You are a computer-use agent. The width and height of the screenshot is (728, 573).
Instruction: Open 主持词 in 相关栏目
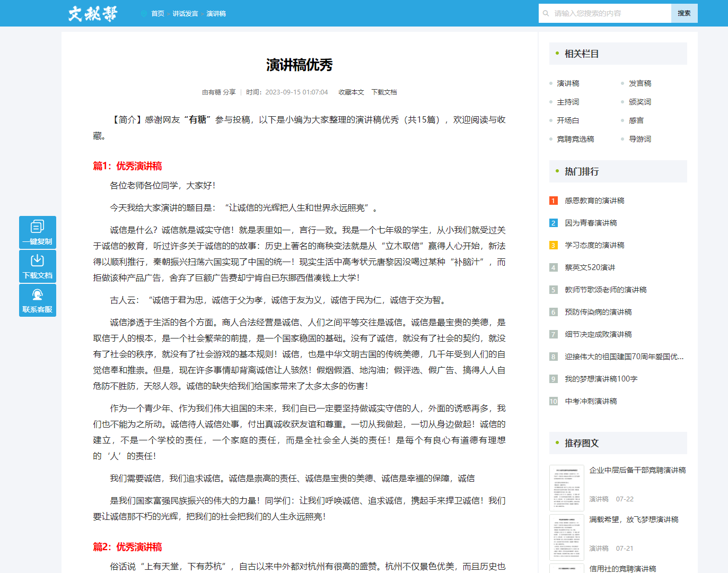click(x=568, y=102)
